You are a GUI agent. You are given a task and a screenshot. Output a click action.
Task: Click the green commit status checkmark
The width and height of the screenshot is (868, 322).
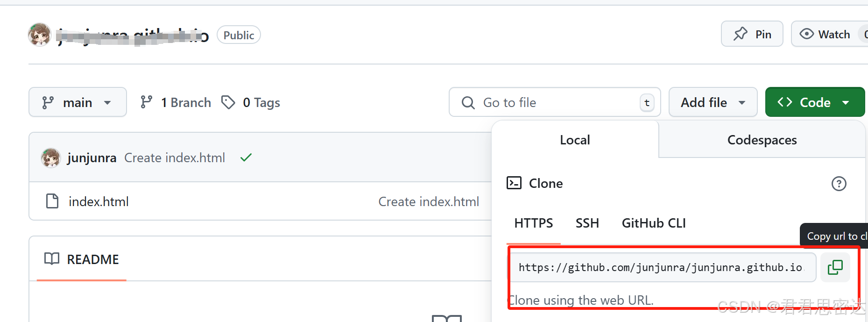246,157
